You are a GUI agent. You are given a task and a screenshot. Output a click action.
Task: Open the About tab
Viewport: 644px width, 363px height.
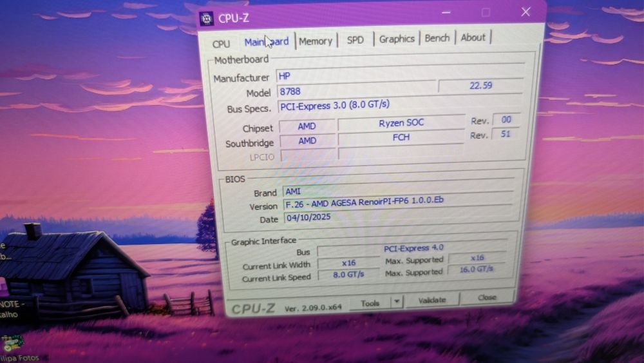pyautogui.click(x=473, y=37)
